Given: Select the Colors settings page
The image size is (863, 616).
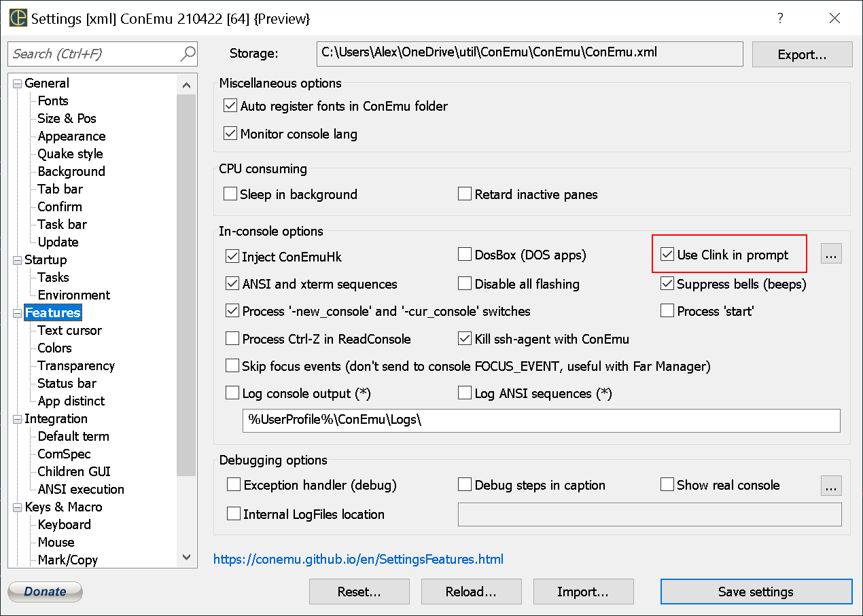Looking at the screenshot, I should (54, 348).
